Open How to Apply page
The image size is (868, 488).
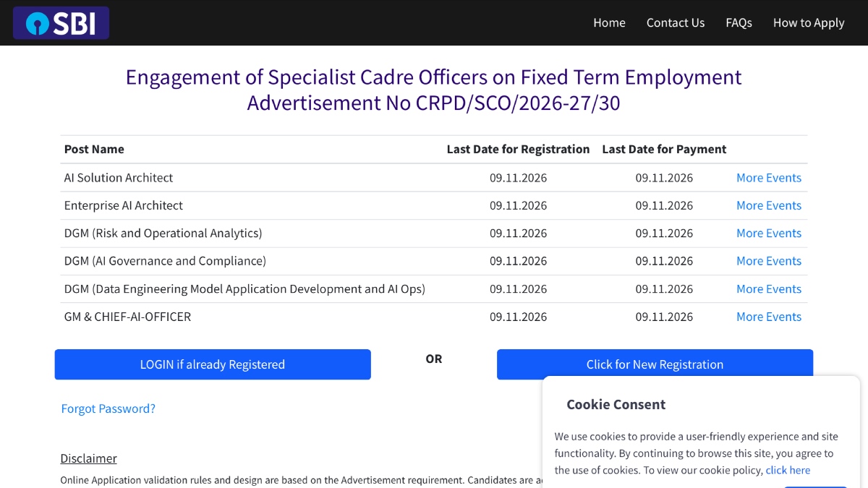pos(809,22)
